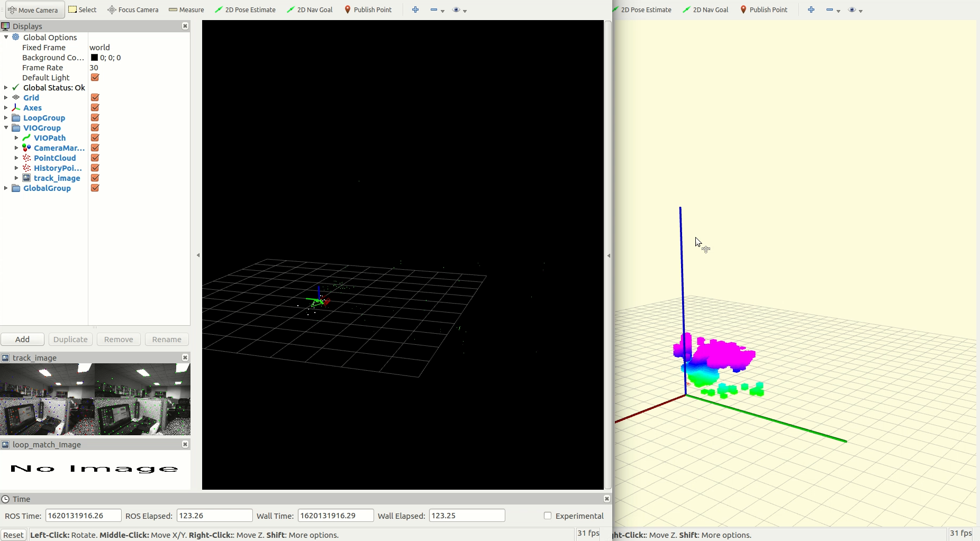Expand the Grid display
The width and height of the screenshot is (980, 541).
point(6,97)
